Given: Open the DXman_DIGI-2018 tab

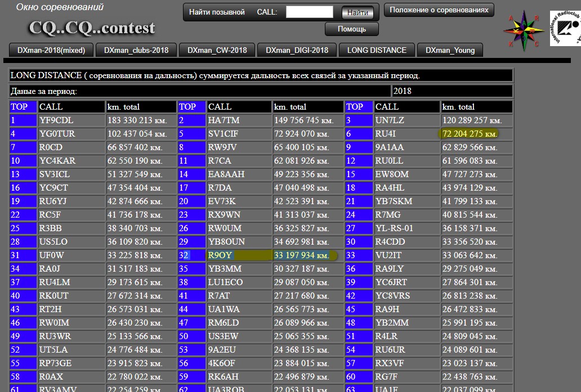Looking at the screenshot, I should point(297,50).
